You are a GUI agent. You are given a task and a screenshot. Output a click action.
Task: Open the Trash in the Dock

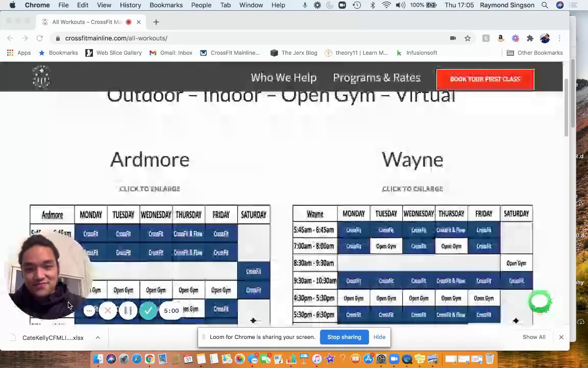click(x=489, y=359)
